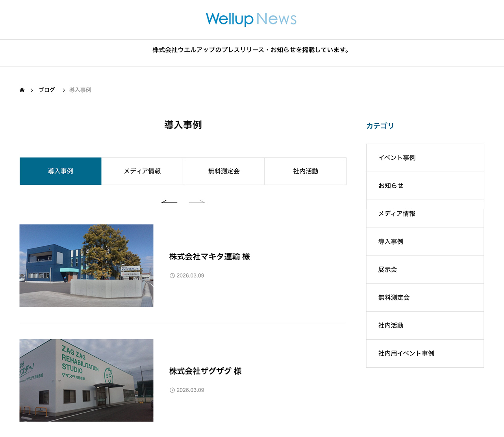
Task: Click the home icon in the breadcrumb
Action: (x=22, y=90)
